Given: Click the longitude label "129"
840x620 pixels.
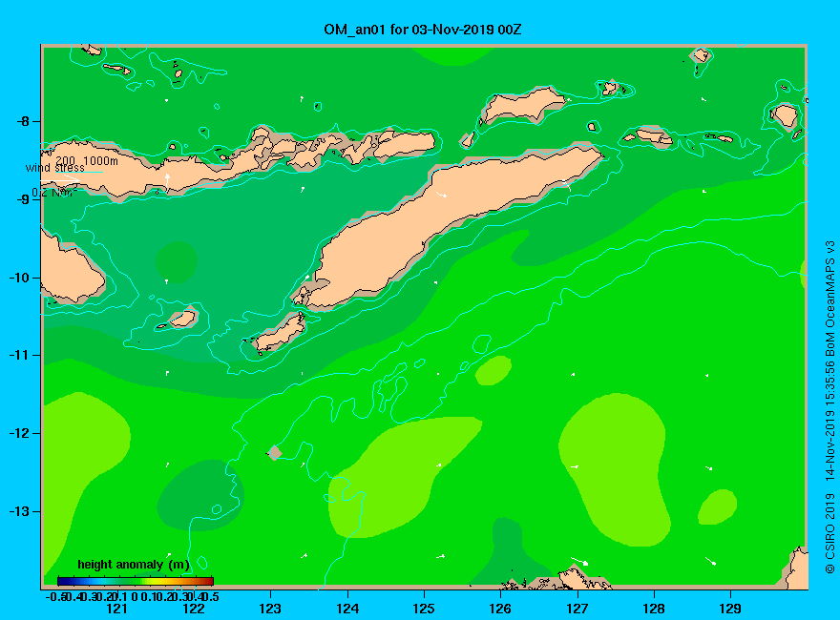Looking at the screenshot, I should click(730, 609).
